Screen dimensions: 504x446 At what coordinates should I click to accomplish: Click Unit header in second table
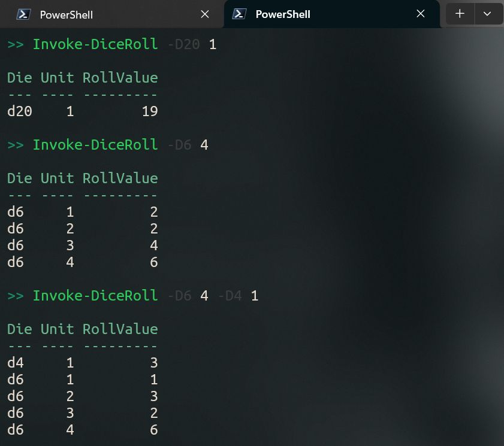coord(57,178)
